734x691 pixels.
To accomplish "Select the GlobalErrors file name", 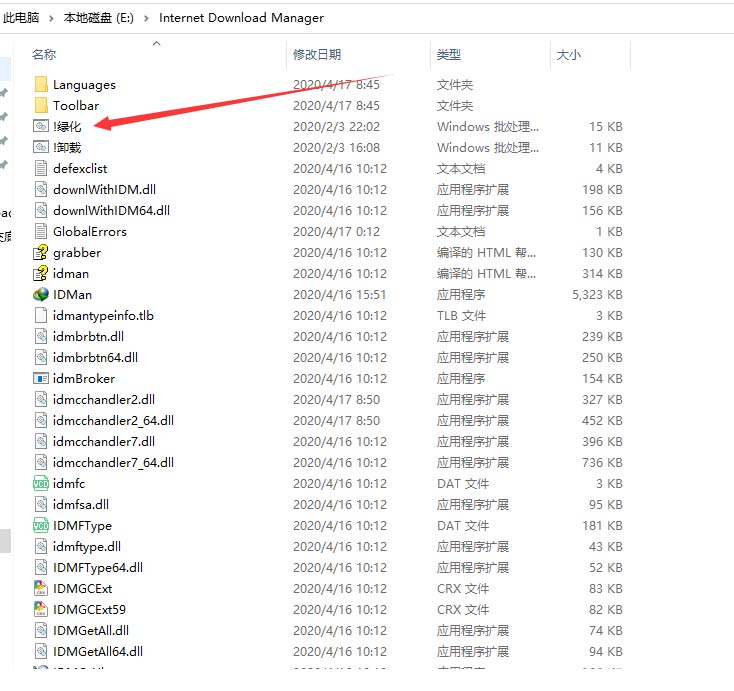I will pyautogui.click(x=90, y=231).
